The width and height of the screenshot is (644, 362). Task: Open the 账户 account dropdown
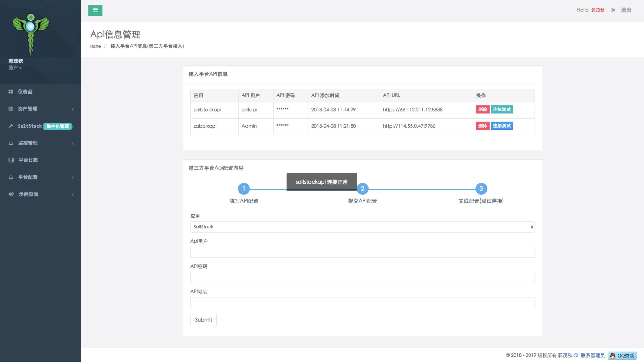click(x=15, y=68)
